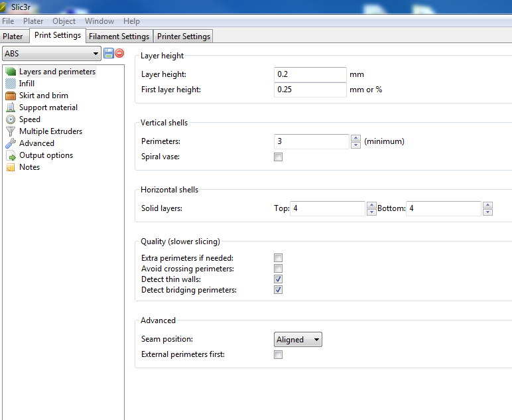
Task: Switch to the Print Settings tab
Action: click(x=58, y=35)
